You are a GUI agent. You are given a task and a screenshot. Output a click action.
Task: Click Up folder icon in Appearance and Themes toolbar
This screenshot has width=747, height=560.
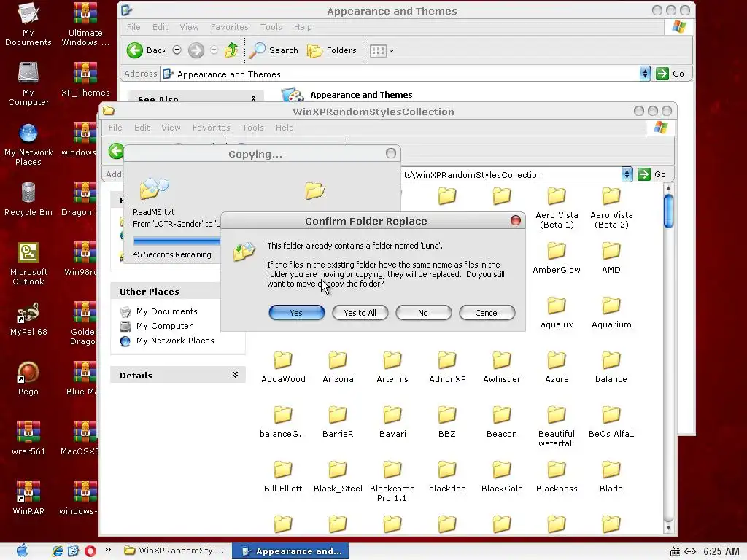[231, 50]
